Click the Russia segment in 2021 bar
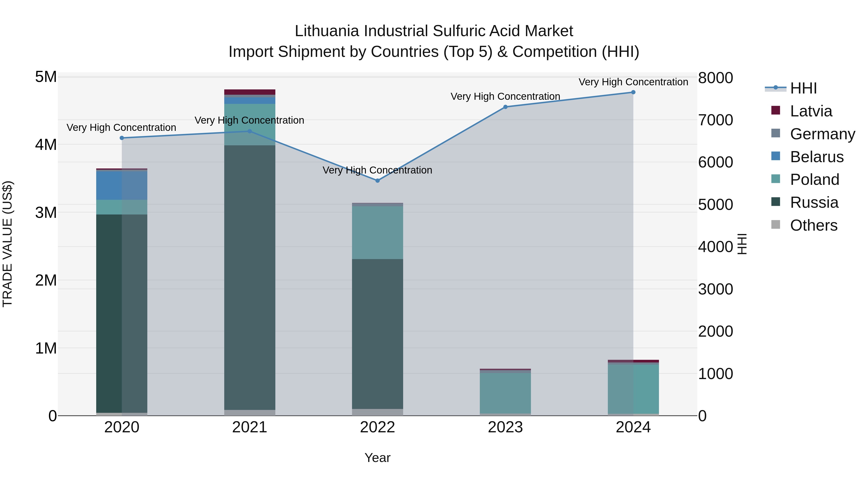This screenshot has height=488, width=868. pyautogui.click(x=250, y=278)
